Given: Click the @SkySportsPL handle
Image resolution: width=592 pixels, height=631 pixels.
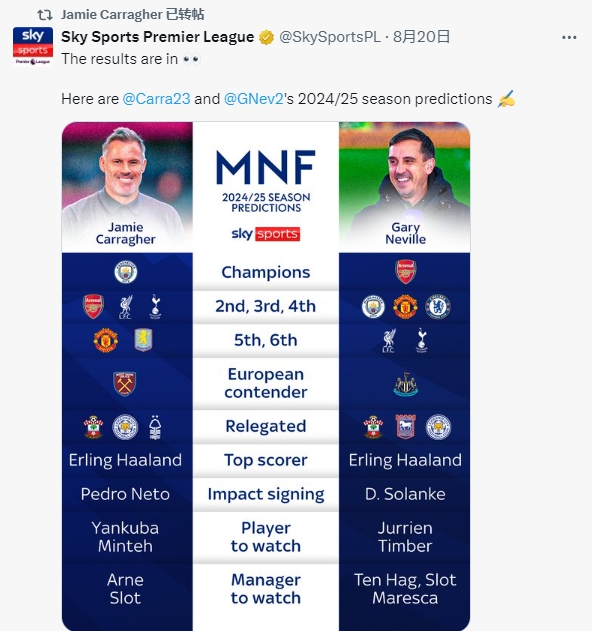Looking at the screenshot, I should coord(330,37).
